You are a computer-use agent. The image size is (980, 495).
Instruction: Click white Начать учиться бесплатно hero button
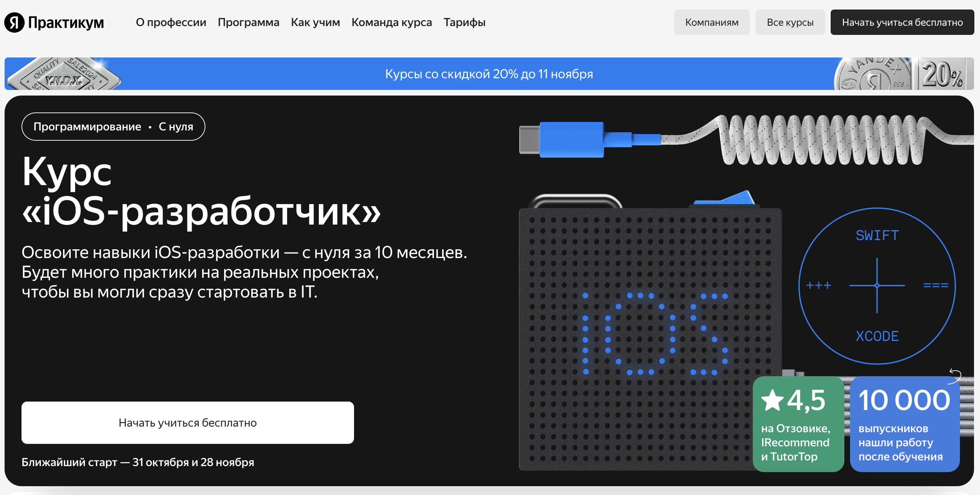pyautogui.click(x=187, y=423)
